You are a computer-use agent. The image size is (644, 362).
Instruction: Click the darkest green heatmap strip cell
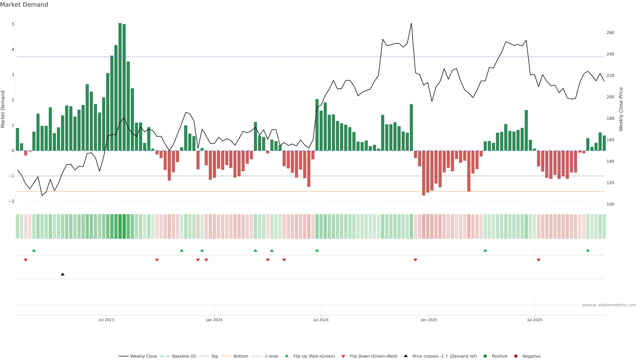pyautogui.click(x=120, y=226)
